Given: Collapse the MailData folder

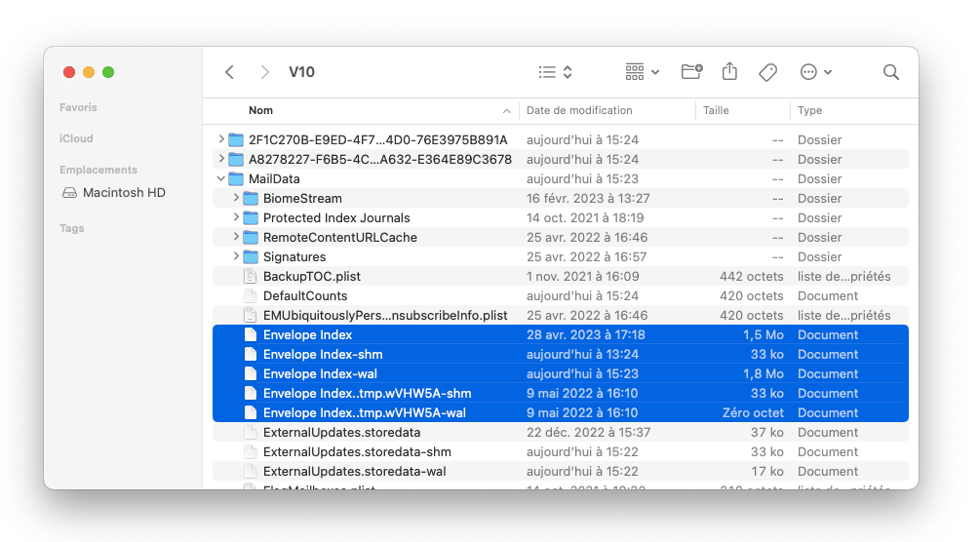Looking at the screenshot, I should coord(221,179).
